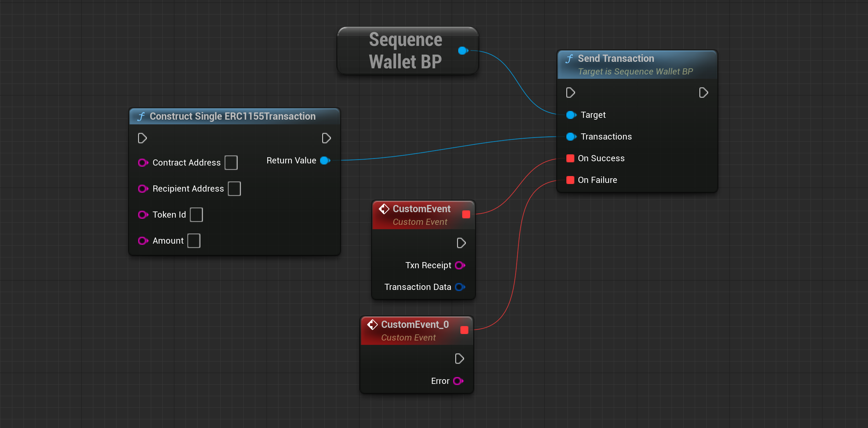868x428 pixels.
Task: Click the Transaction Data output pin
Action: (460, 287)
